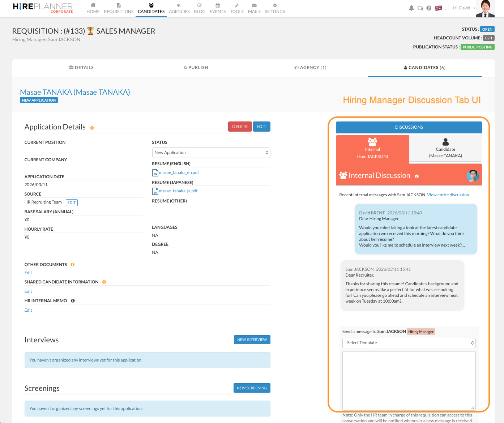The height and width of the screenshot is (423, 504).
Task: Click the HR Internal Memo info icon
Action: [x=73, y=301]
